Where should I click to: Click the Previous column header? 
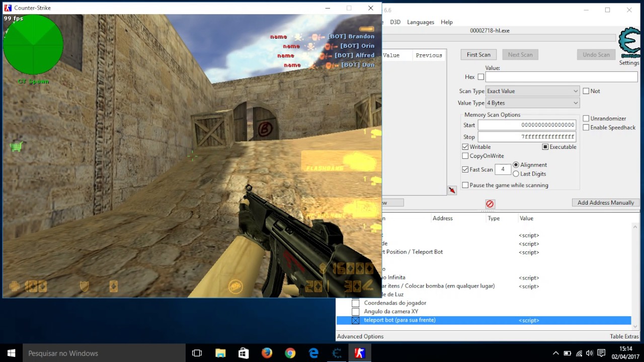pyautogui.click(x=429, y=55)
